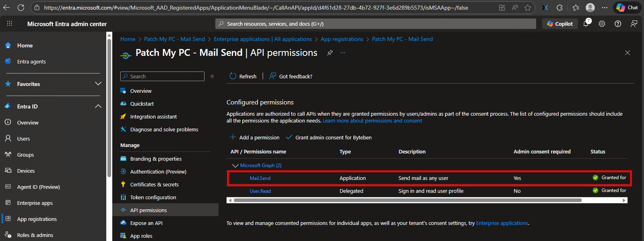Click Add a permission
Viewport: 644px width, 241px height.
[x=255, y=137]
